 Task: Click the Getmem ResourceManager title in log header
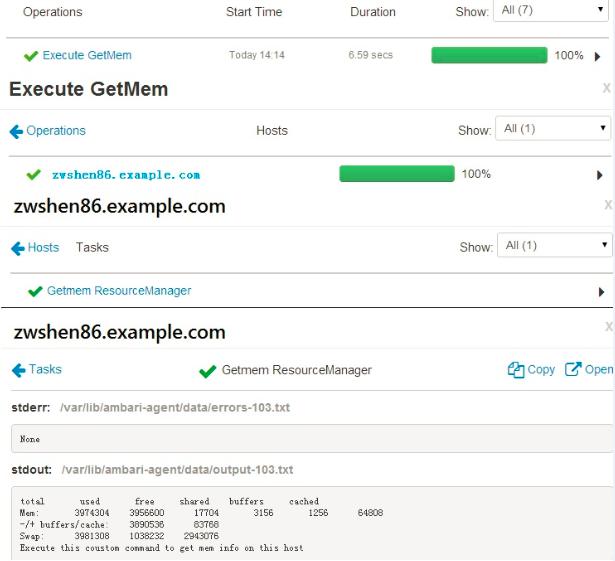click(x=297, y=370)
